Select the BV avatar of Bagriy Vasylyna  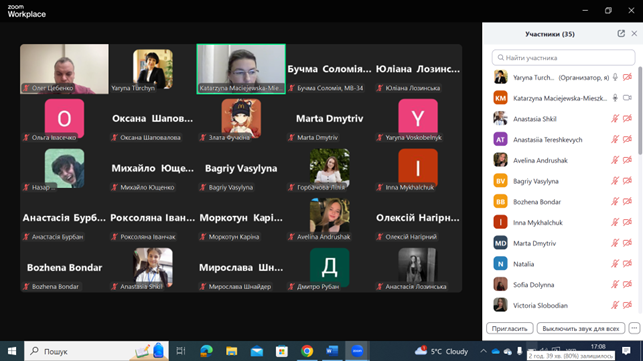tap(500, 181)
